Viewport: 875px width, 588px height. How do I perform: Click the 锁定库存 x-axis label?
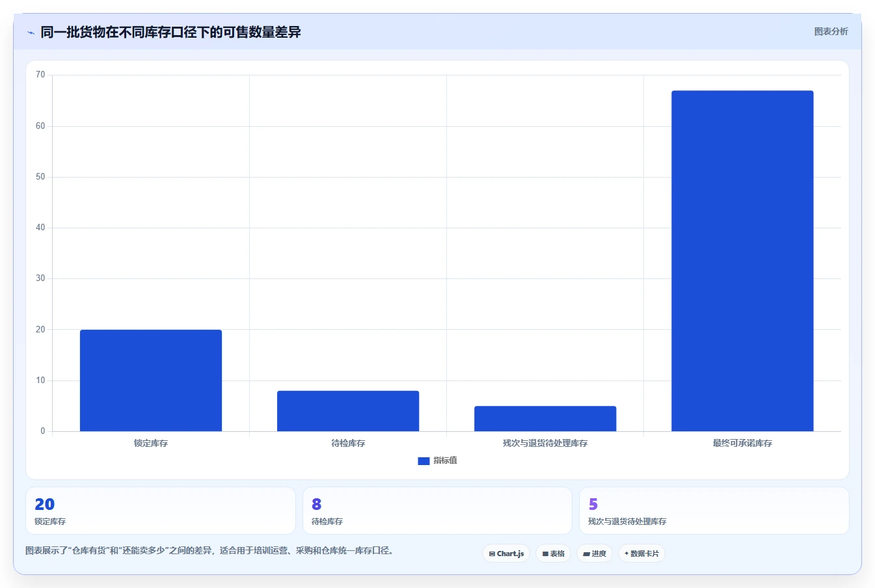151,443
